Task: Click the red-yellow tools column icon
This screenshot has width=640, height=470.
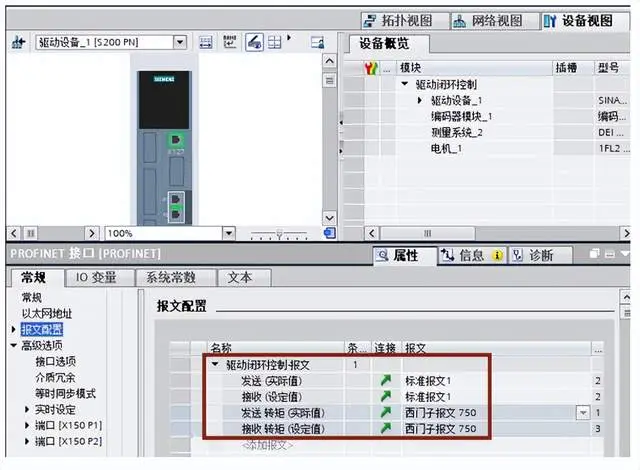Action: click(371, 68)
